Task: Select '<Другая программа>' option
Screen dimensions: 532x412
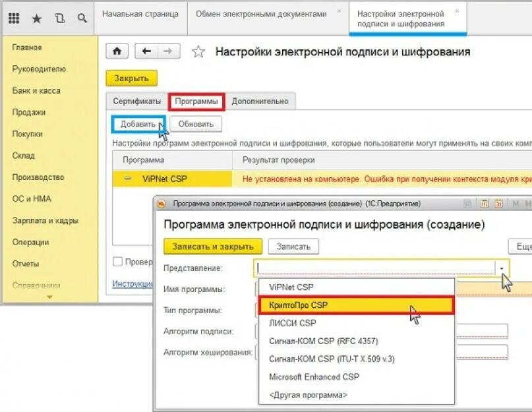Action: (356, 395)
